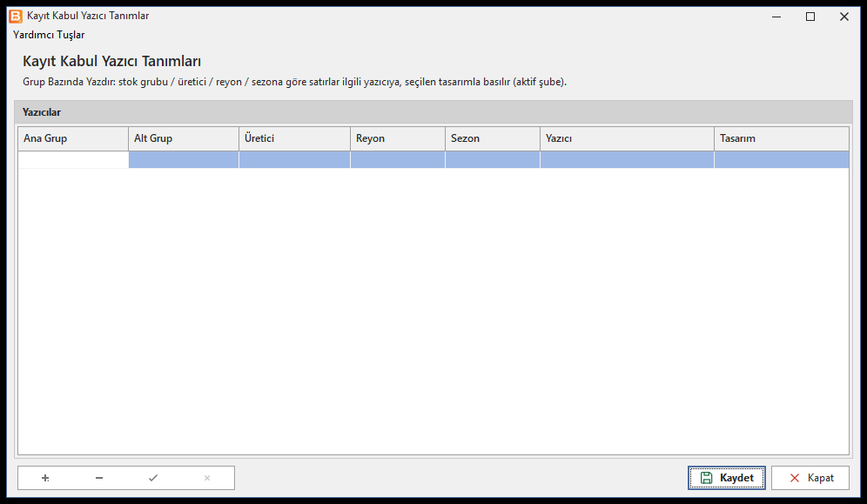Screen dimensions: 867x504
Task: Select the Yazıcı cell in first row
Action: (x=627, y=159)
